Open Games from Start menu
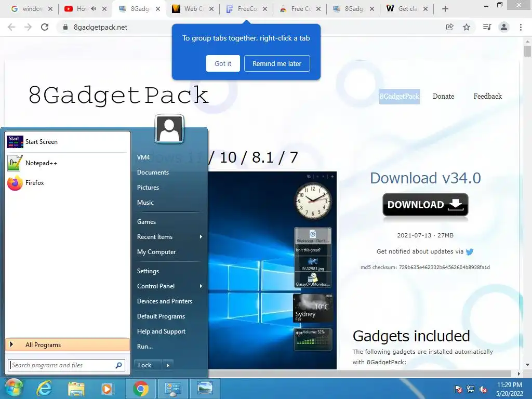The image size is (532, 399). point(146,221)
